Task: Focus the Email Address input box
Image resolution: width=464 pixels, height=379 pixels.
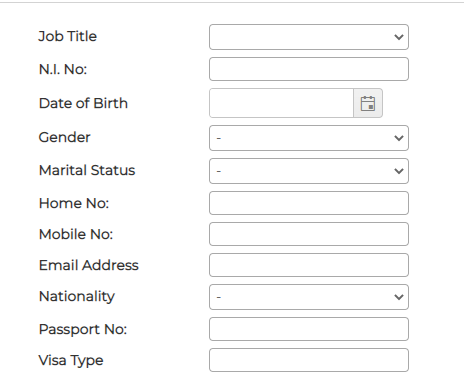Action: 309,265
